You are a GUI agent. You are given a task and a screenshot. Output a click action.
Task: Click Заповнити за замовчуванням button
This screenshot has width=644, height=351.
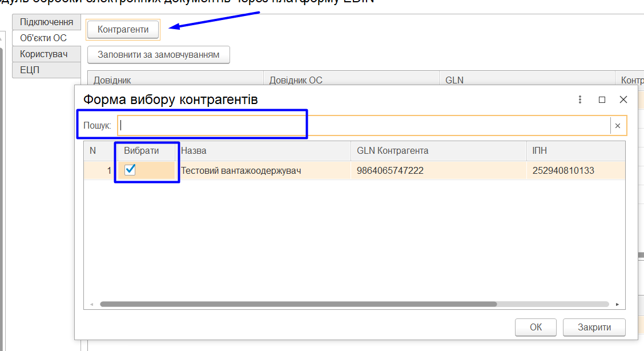point(158,55)
